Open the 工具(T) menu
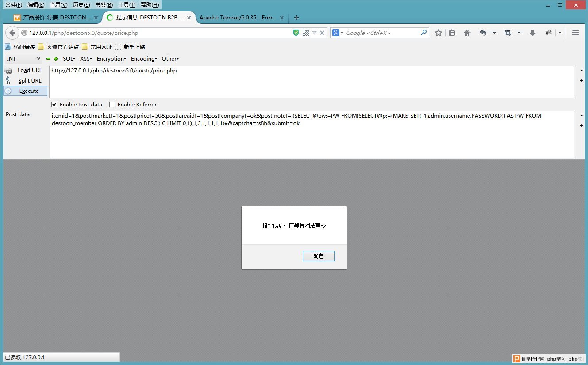 tap(127, 5)
